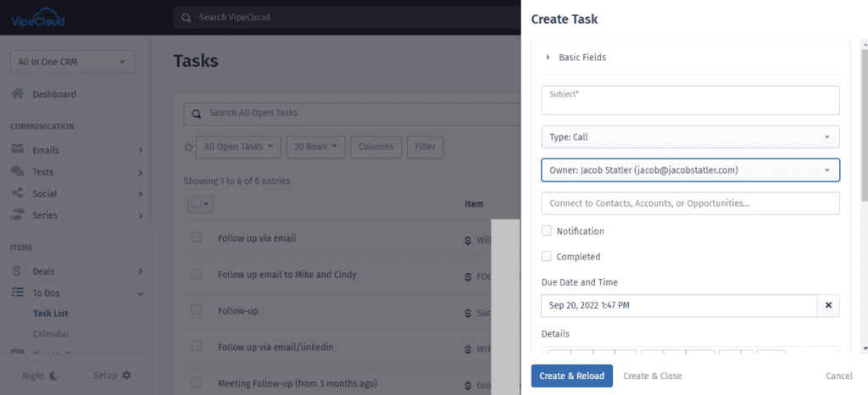Expand the Social submenu chevron

141,194
